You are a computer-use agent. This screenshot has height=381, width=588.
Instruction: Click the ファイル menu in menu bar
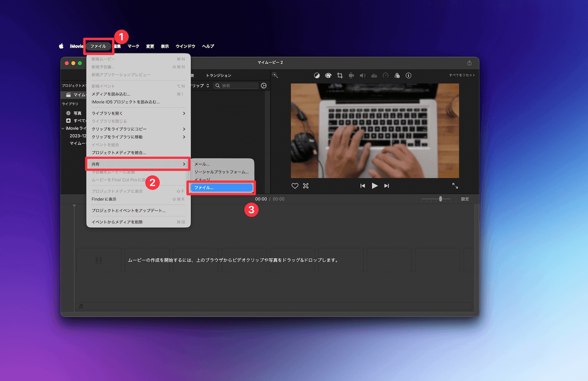(x=98, y=46)
